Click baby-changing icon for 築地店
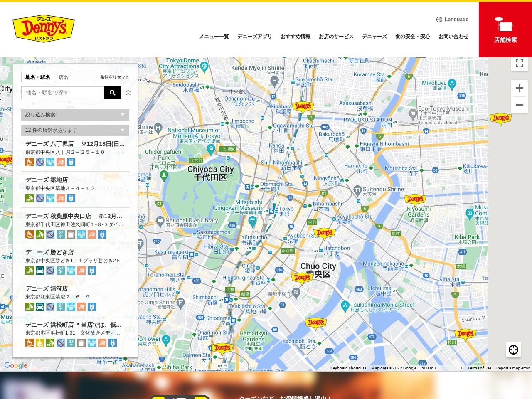Screen dimensions: 532x399 point(30,198)
